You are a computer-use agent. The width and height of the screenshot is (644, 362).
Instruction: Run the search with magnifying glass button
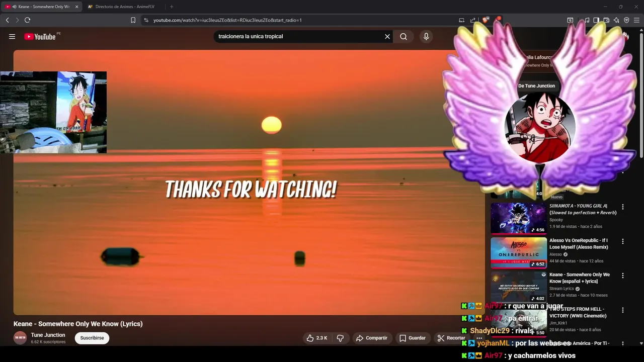404,36
